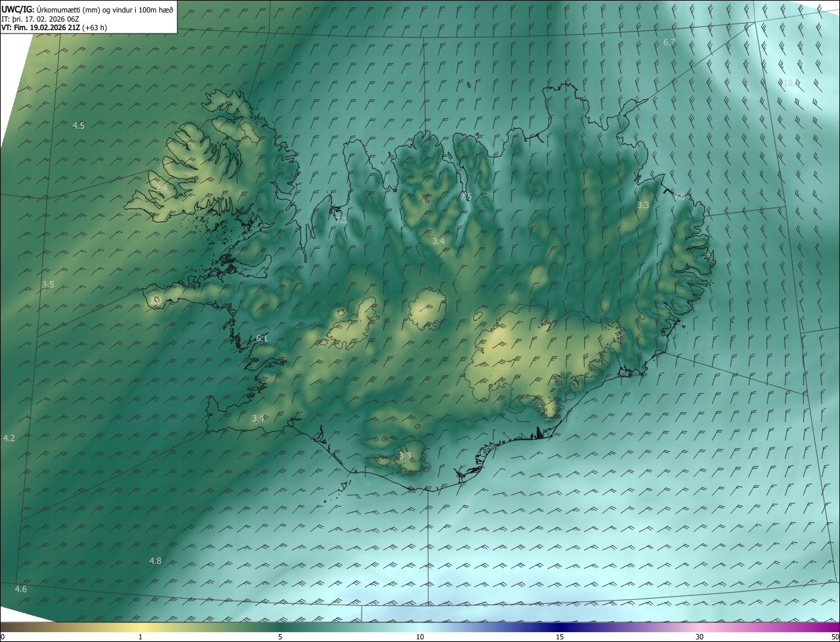
Task: Click the map value label 4.5
Action: pyautogui.click(x=79, y=125)
